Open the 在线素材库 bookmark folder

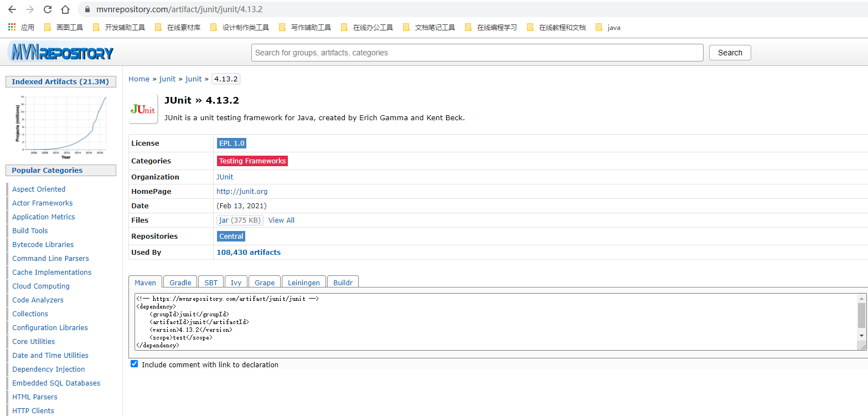(x=177, y=27)
